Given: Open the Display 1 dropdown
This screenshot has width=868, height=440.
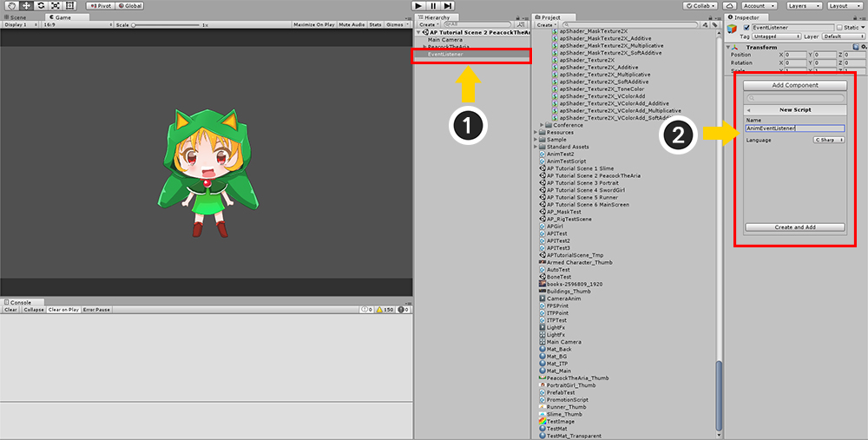Looking at the screenshot, I should pos(20,25).
